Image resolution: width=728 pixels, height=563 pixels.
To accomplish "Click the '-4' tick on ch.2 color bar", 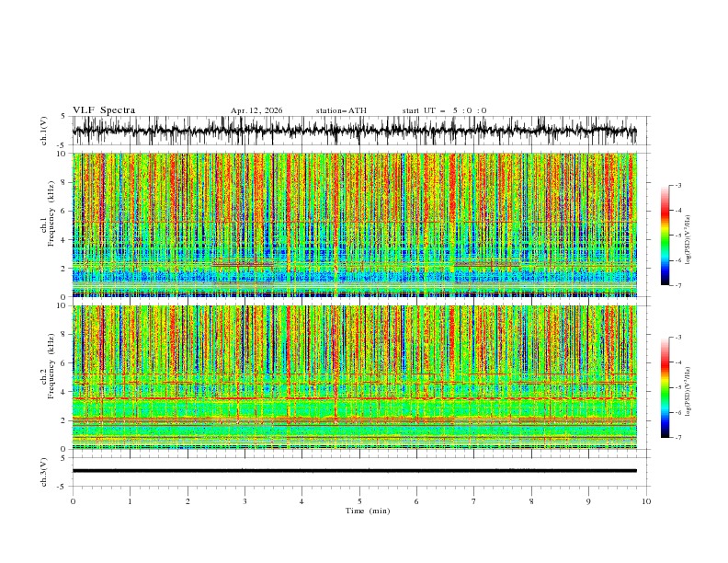I will pyautogui.click(x=677, y=362).
